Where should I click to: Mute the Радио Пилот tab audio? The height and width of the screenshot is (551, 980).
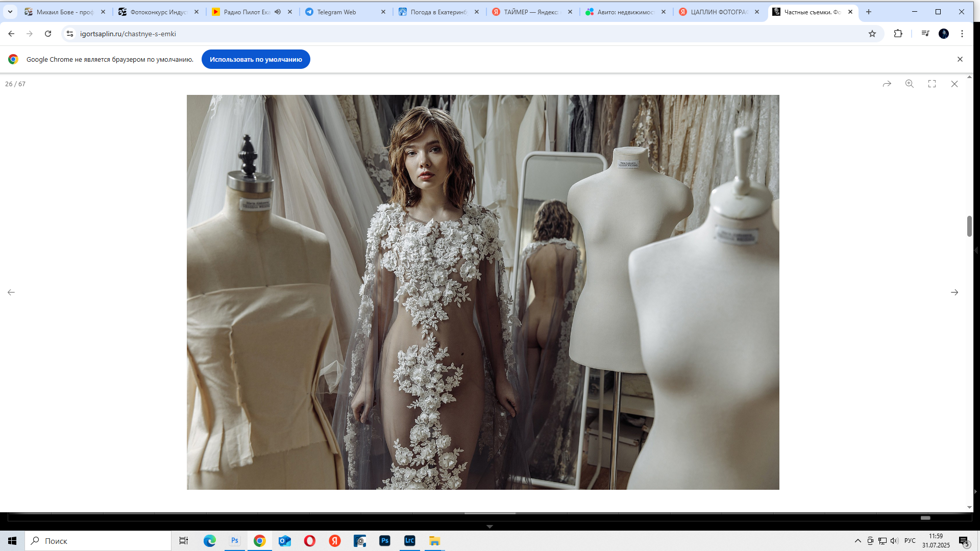point(278,12)
